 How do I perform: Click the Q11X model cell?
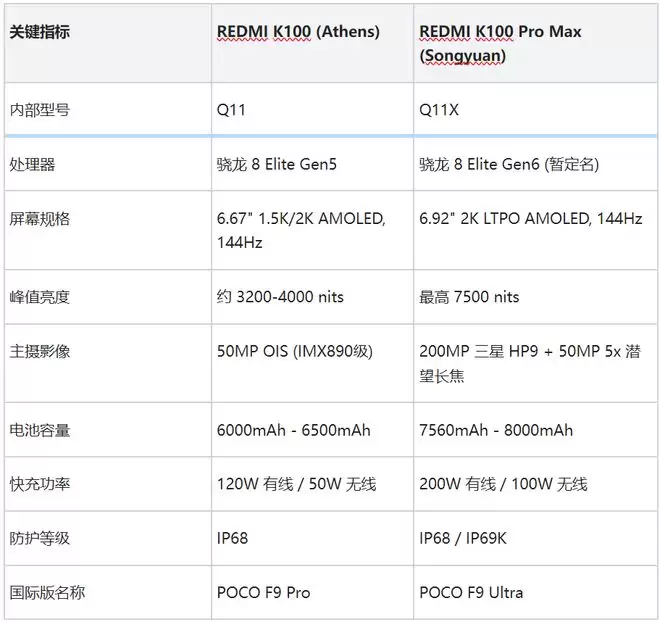coord(439,111)
